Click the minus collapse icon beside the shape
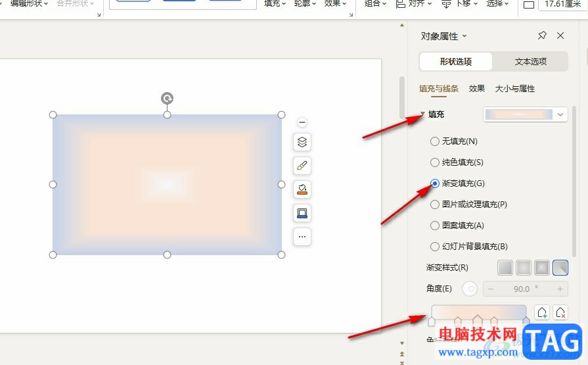The width and height of the screenshot is (588, 365). (x=302, y=122)
